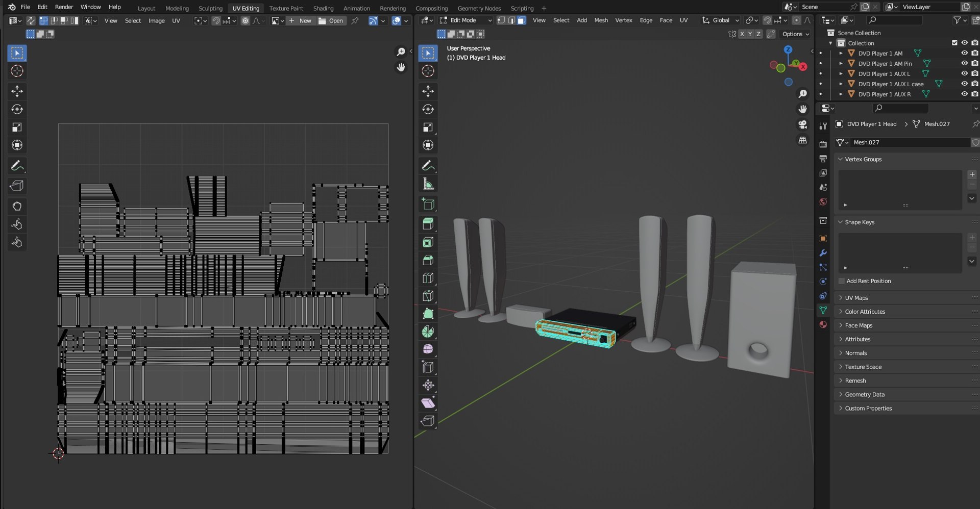Open the Mesh menu in 3D viewport
This screenshot has height=509, width=980.
[x=601, y=20]
